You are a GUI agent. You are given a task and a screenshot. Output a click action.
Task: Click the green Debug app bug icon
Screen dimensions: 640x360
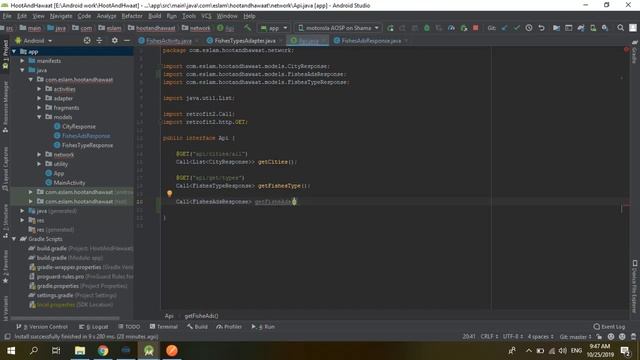427,28
